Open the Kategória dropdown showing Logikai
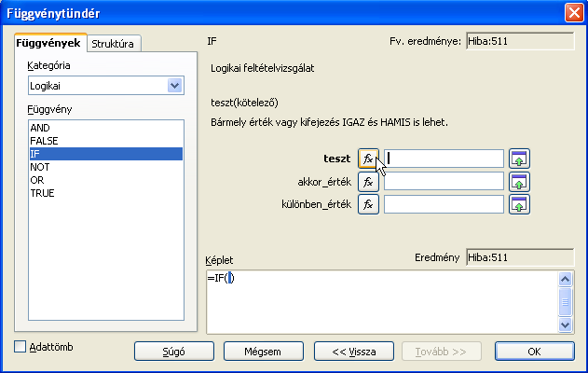The width and height of the screenshot is (588, 373). (x=106, y=86)
